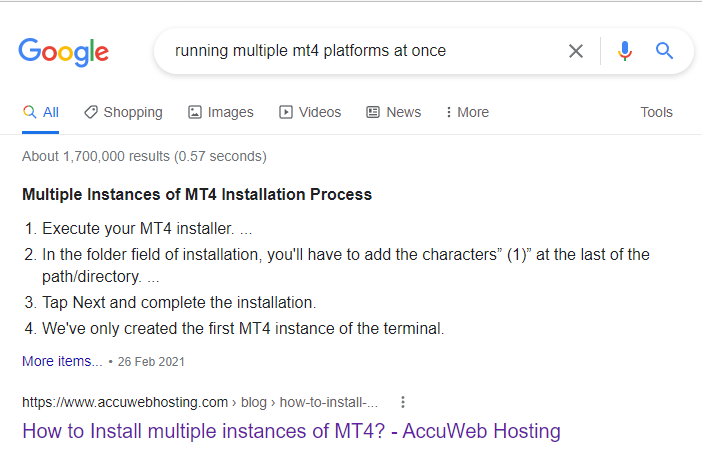Clear the search query with X icon

pyautogui.click(x=576, y=51)
